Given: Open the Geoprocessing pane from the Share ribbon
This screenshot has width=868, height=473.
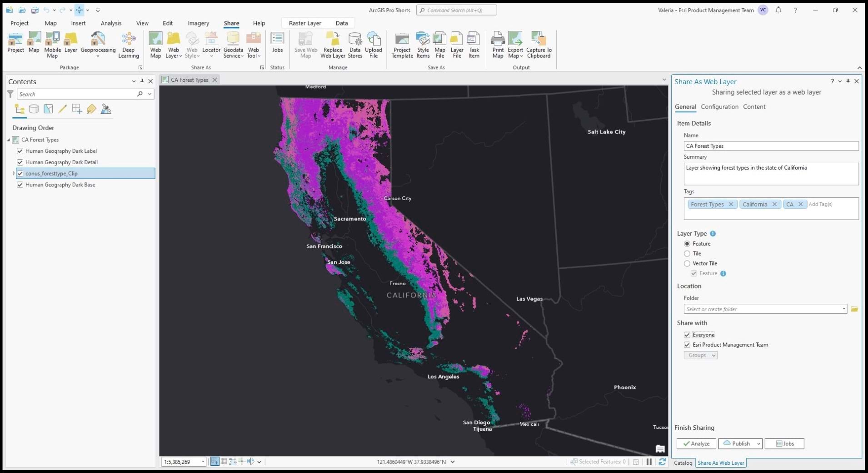Looking at the screenshot, I should (x=98, y=43).
